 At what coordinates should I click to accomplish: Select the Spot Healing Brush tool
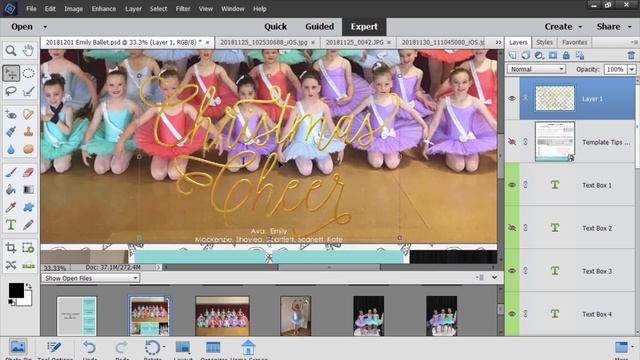(28, 115)
